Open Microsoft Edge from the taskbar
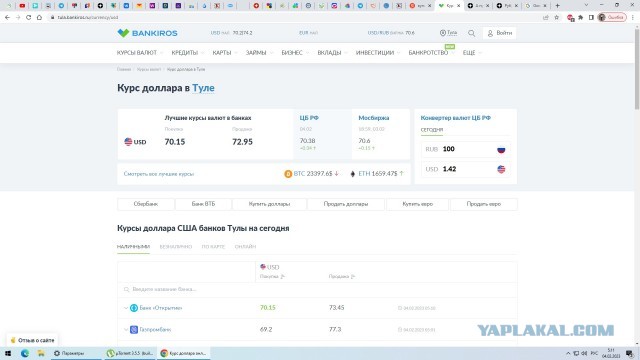The image size is (640, 360). 25,353
